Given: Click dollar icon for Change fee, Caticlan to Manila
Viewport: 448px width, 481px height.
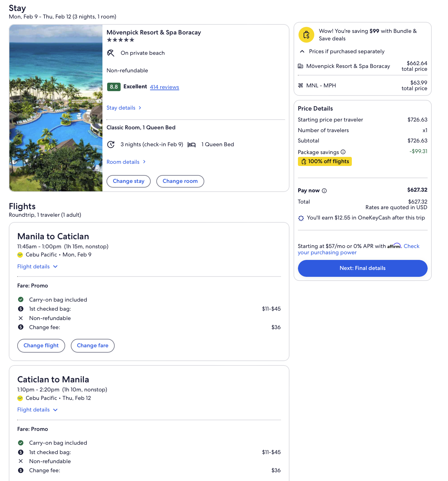Looking at the screenshot, I should click(21, 470).
